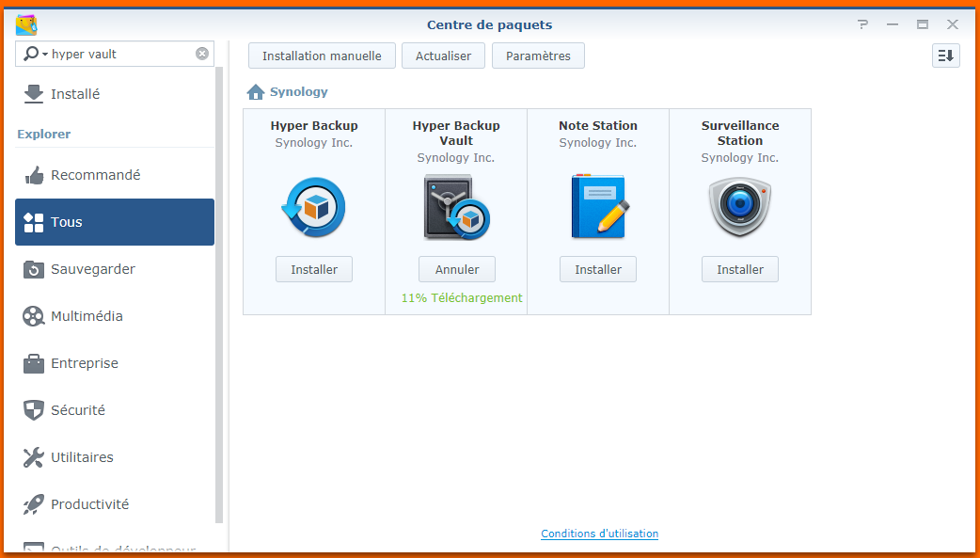
Task: Click the sort order icon button
Action: point(945,56)
